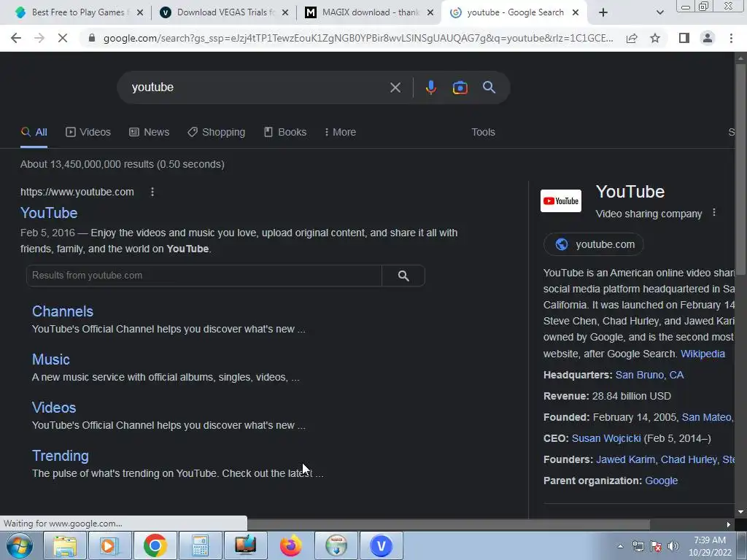Image resolution: width=747 pixels, height=560 pixels.
Task: Click the padlock site info icon
Action: pos(92,38)
